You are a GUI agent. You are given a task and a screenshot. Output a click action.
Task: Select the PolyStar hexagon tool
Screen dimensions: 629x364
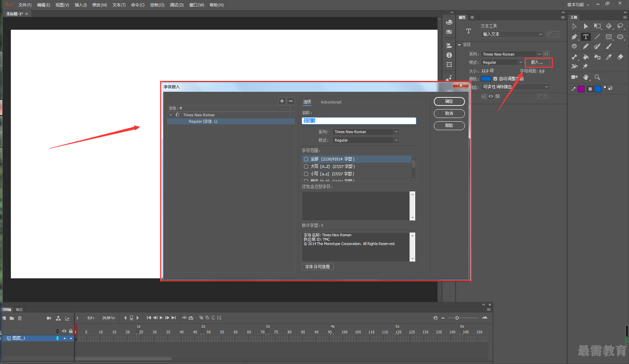tap(574, 46)
